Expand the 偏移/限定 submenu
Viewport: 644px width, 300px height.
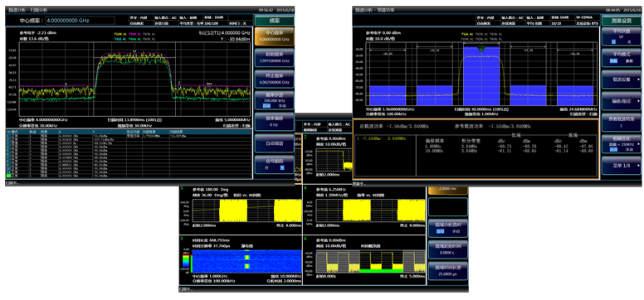click(x=622, y=100)
